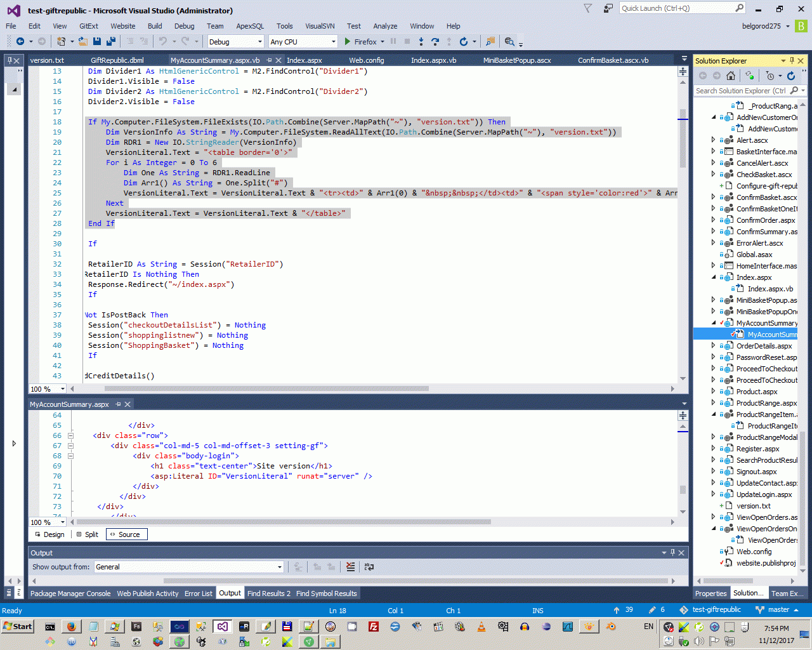Click the Home icon in Solution Explorer
Screen dimensions: 812x650
731,76
